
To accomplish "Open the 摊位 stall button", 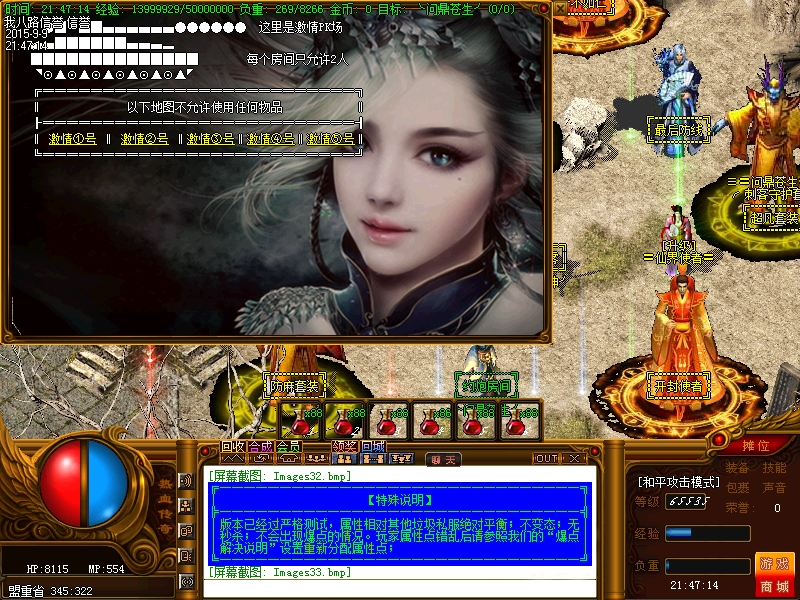I will [x=756, y=445].
